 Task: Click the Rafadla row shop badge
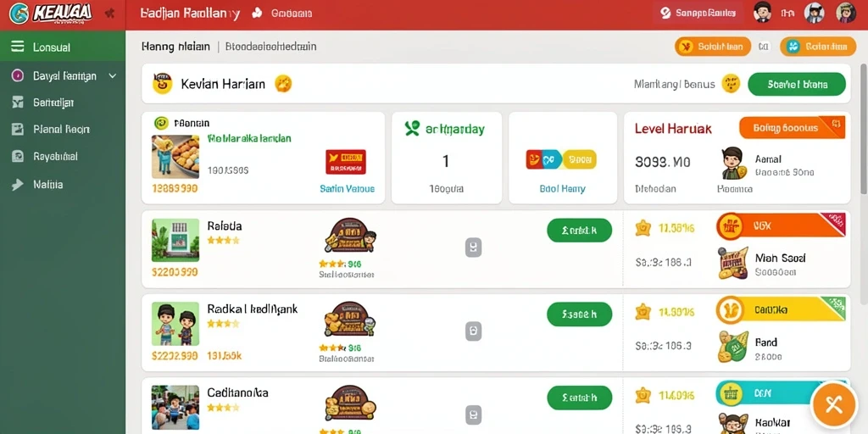(x=350, y=236)
